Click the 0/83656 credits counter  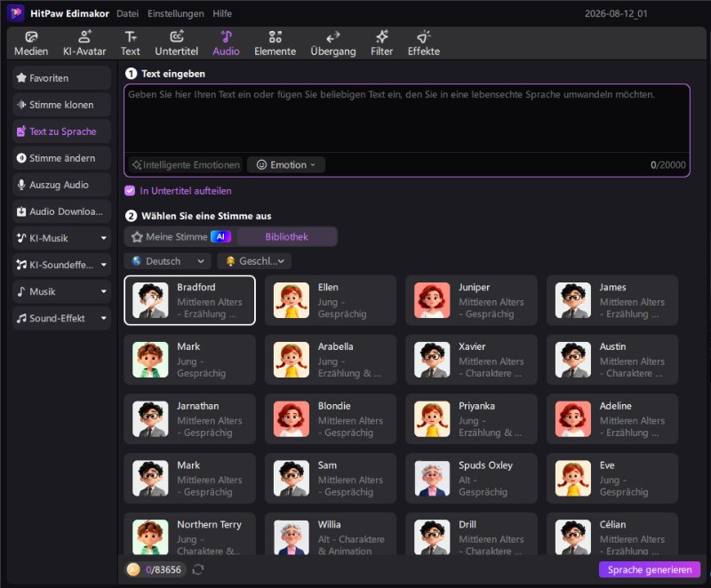163,569
